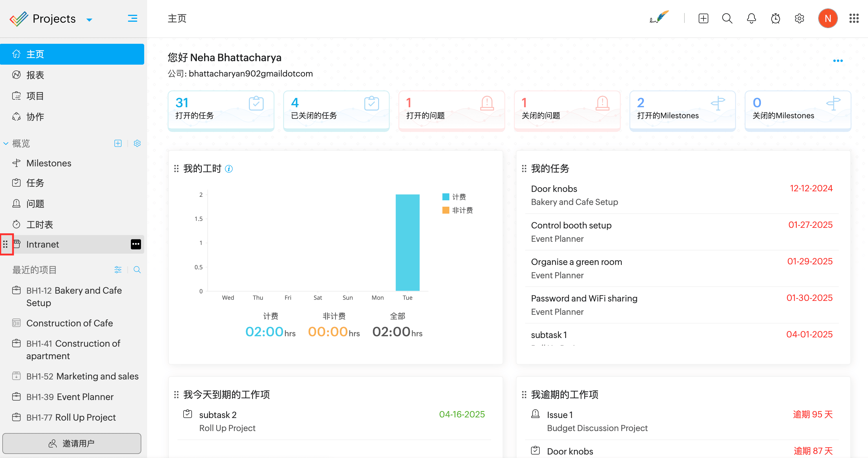The image size is (868, 458).
Task: Open more options next to Intranet
Action: pyautogui.click(x=136, y=244)
